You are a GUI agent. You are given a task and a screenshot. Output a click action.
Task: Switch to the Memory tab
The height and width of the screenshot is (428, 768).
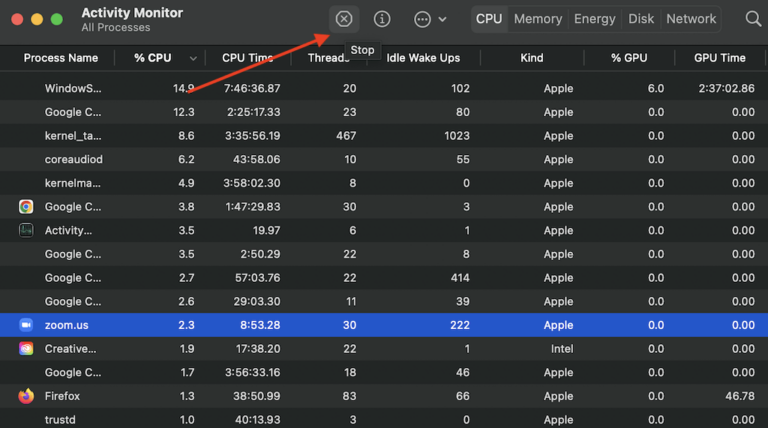[x=538, y=19]
